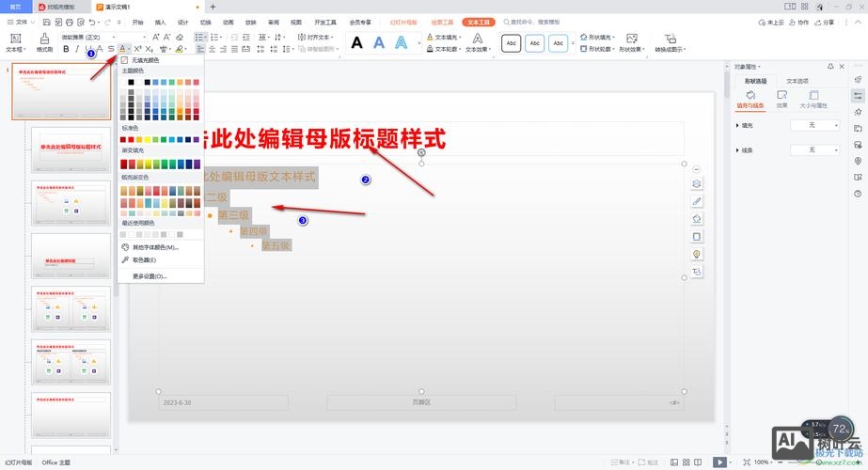Click the blue outlined A text style preset
The image size is (868, 470).
point(401,42)
